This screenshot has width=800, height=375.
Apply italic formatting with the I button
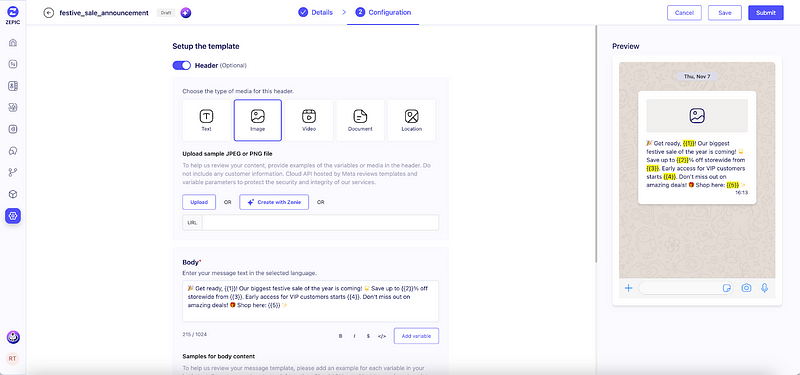coord(355,336)
